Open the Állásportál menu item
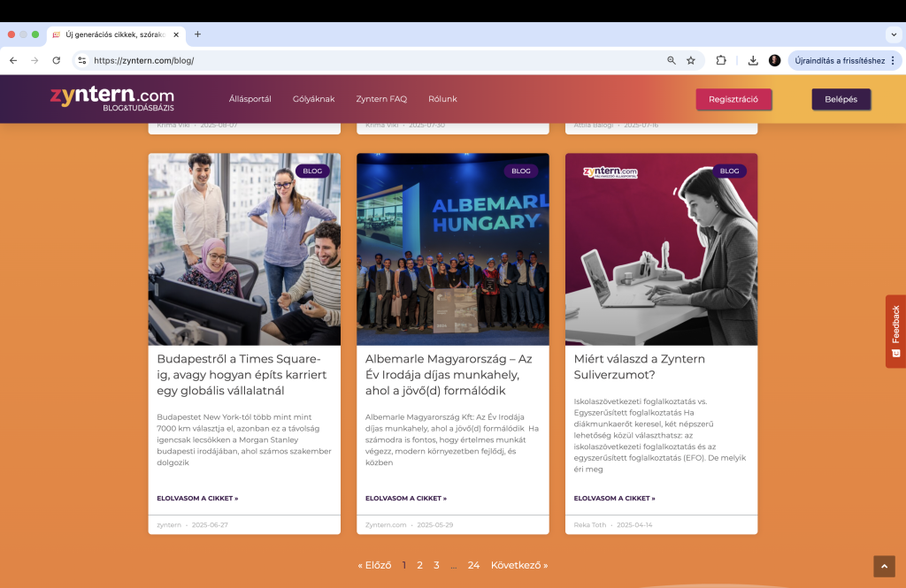 point(250,99)
